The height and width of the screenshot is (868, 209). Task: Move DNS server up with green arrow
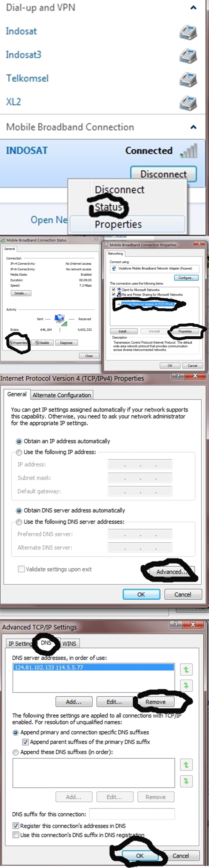click(186, 669)
